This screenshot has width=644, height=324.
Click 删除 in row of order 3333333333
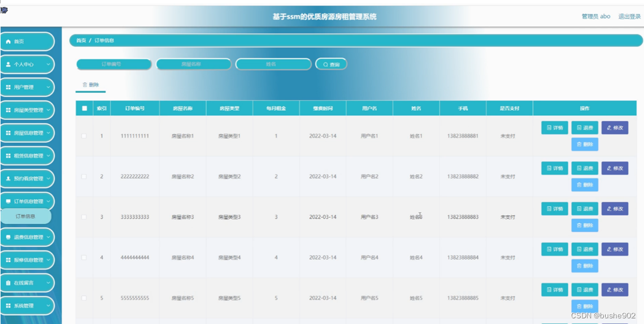tap(585, 225)
